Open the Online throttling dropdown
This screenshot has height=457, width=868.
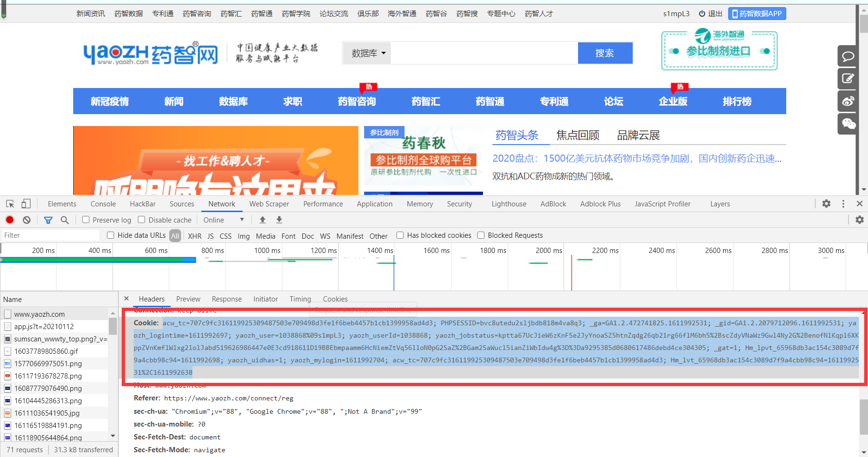coord(223,220)
